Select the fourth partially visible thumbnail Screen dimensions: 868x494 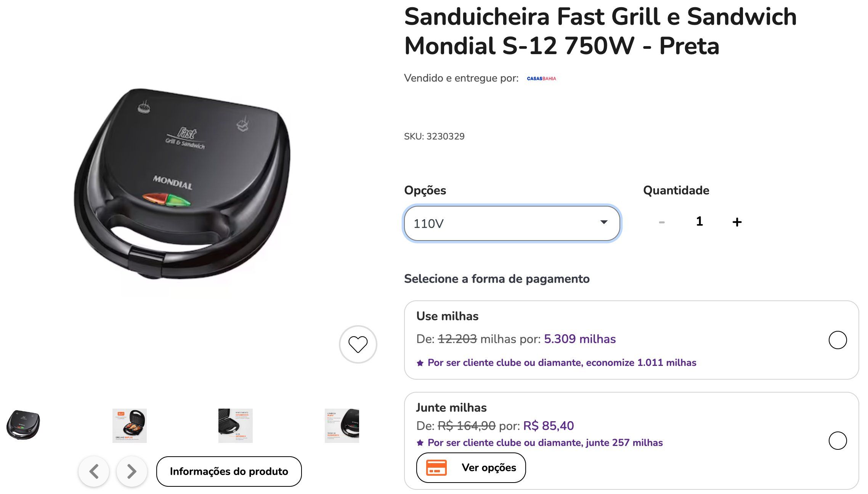pyautogui.click(x=342, y=425)
